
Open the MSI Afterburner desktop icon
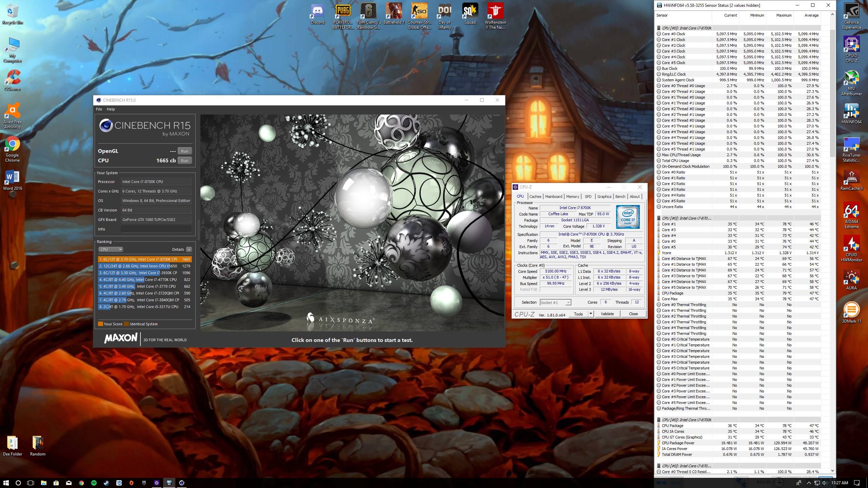point(851,83)
